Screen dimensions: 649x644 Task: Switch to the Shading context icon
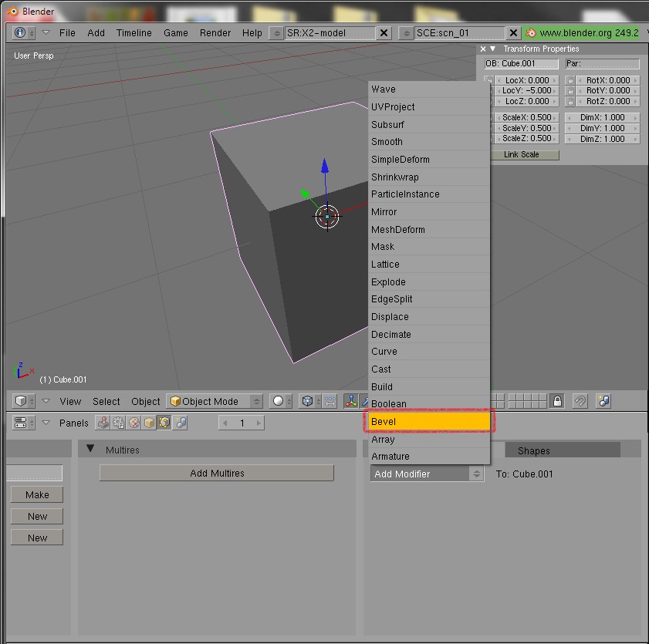pyautogui.click(x=134, y=423)
